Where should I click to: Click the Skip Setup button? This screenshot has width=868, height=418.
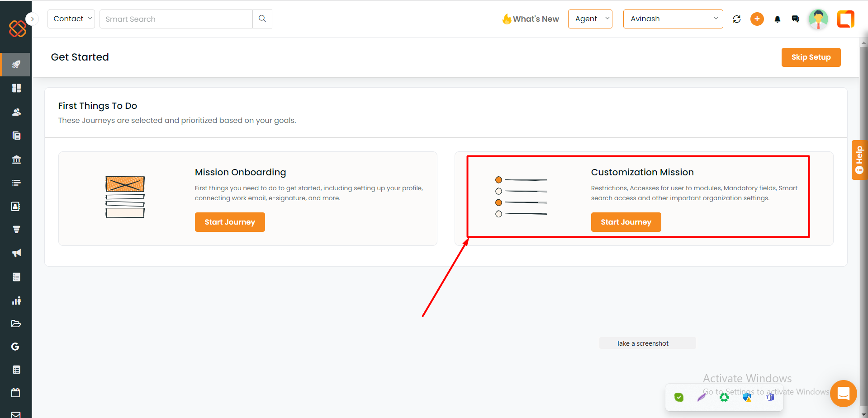(x=811, y=57)
